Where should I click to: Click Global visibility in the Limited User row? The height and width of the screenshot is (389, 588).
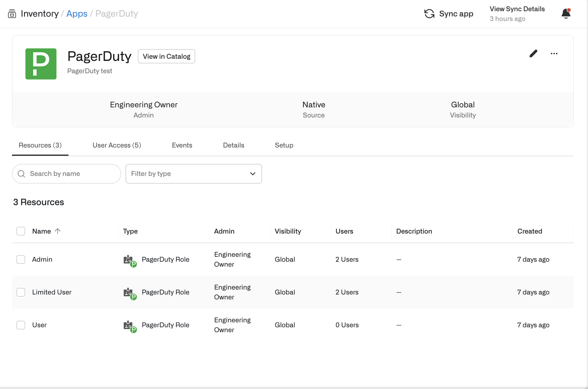point(285,292)
